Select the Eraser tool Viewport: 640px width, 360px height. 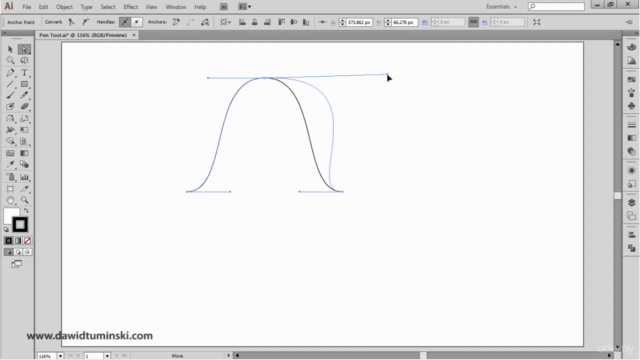[24, 107]
